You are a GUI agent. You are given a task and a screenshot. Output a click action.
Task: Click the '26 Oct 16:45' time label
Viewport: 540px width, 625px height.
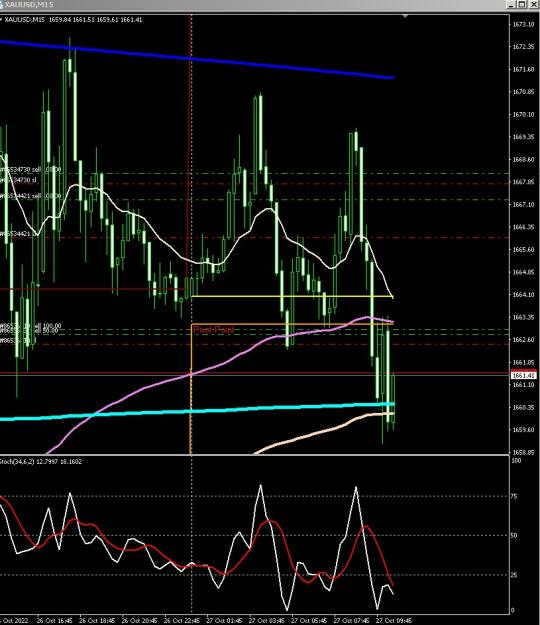(x=55, y=621)
